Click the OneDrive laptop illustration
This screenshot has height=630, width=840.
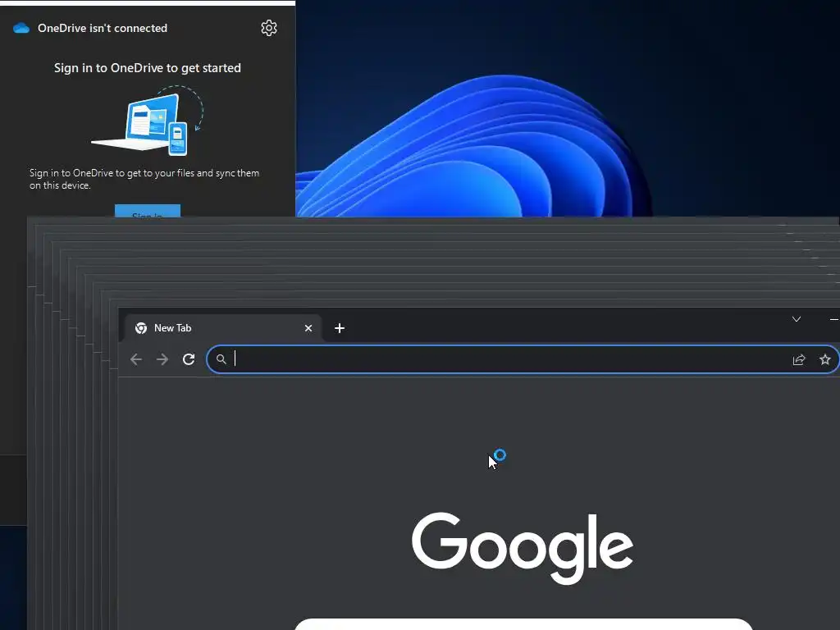pos(148,121)
